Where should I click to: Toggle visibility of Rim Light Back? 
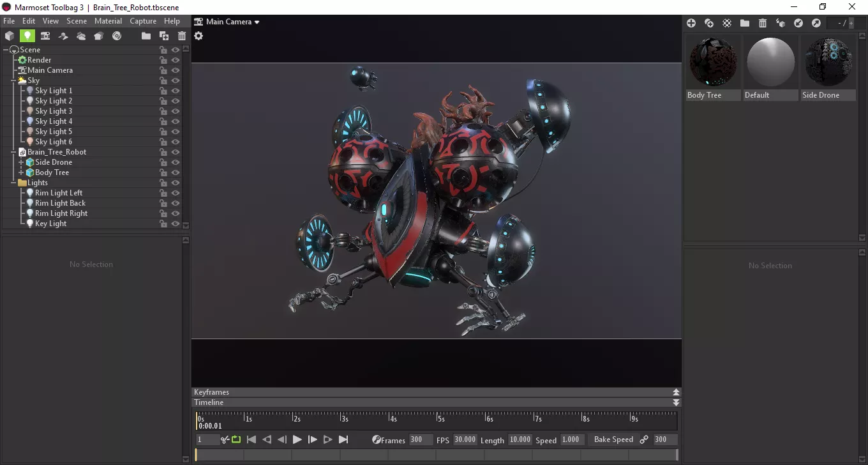tap(175, 203)
